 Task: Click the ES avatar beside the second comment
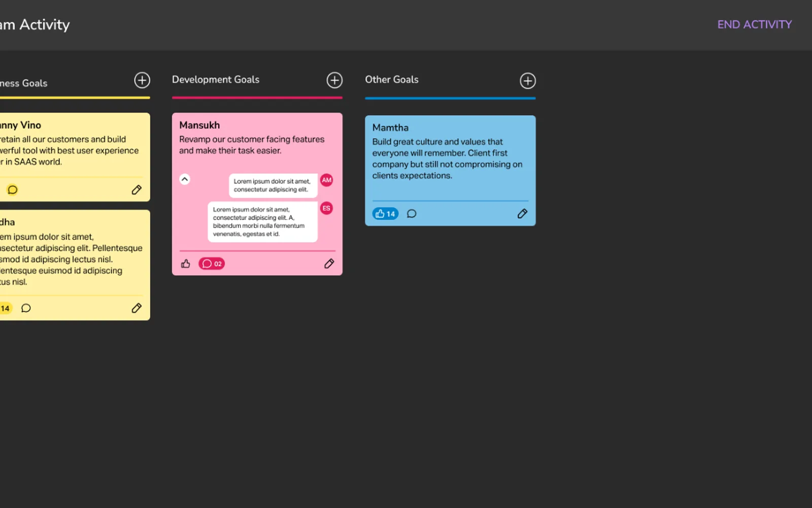tap(327, 208)
